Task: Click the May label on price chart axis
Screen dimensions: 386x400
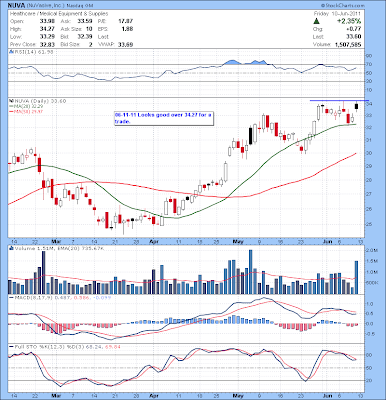Action: pos(238,241)
